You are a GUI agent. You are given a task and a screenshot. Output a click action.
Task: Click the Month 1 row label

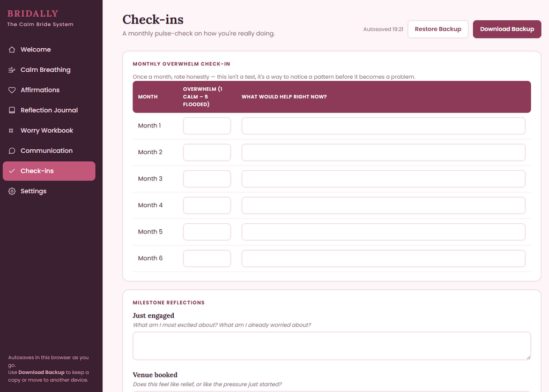(150, 125)
